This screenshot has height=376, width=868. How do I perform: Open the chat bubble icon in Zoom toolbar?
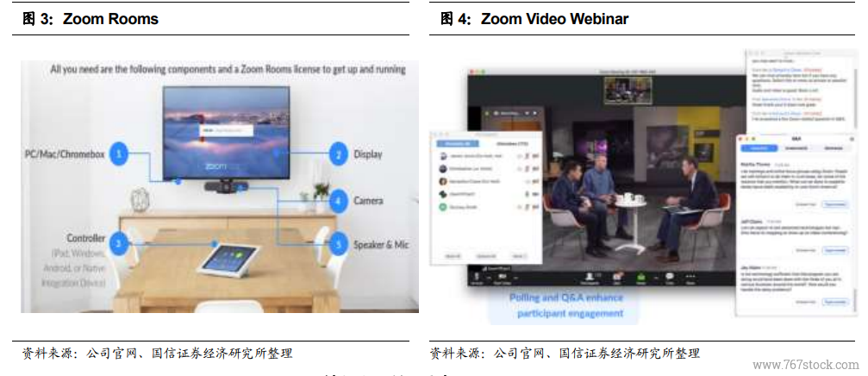669,276
